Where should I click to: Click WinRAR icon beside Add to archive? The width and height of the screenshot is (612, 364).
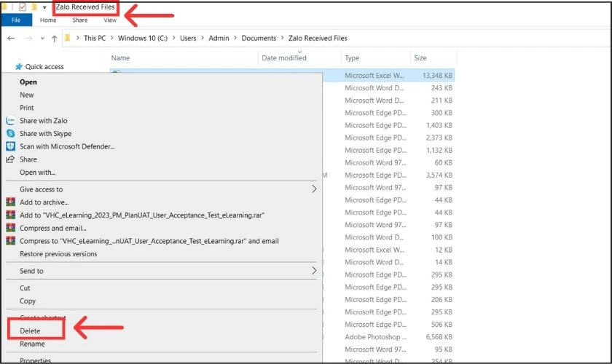pos(10,202)
